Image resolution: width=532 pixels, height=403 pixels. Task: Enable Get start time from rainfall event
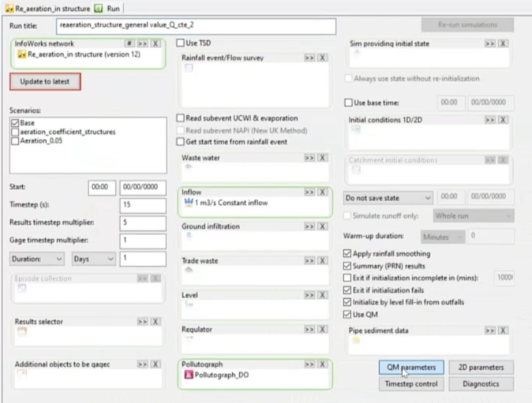181,142
